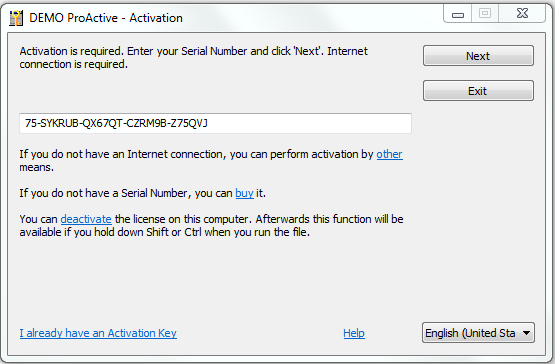555x364 pixels.
Task: Expand the language dropdown arrow
Action: pos(526,333)
